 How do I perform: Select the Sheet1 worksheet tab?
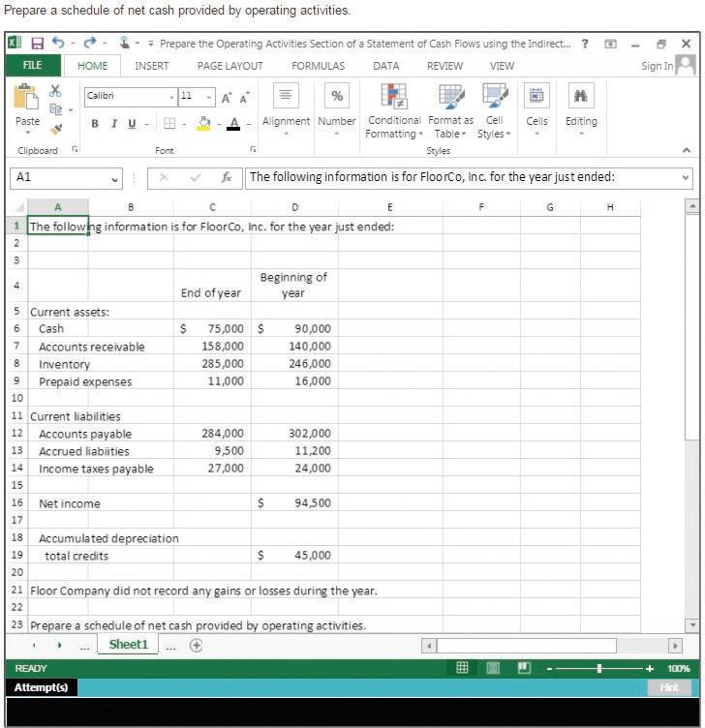coord(128,645)
